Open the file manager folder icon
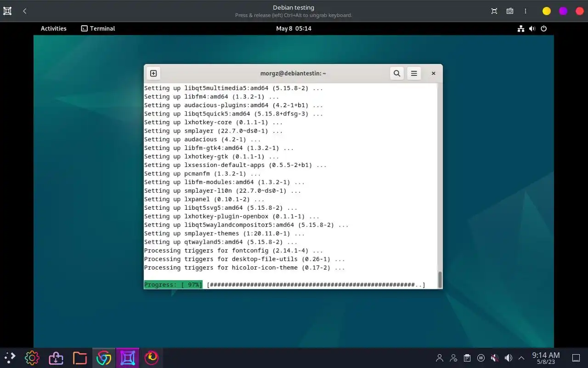Screen dimensions: 588x368 [80, 358]
